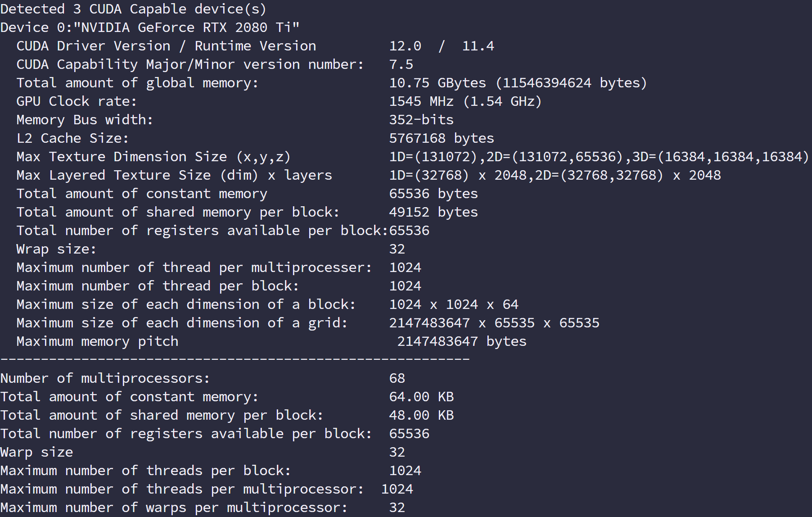
Task: Click the constant memory value 64.00 KB
Action: click(x=421, y=397)
